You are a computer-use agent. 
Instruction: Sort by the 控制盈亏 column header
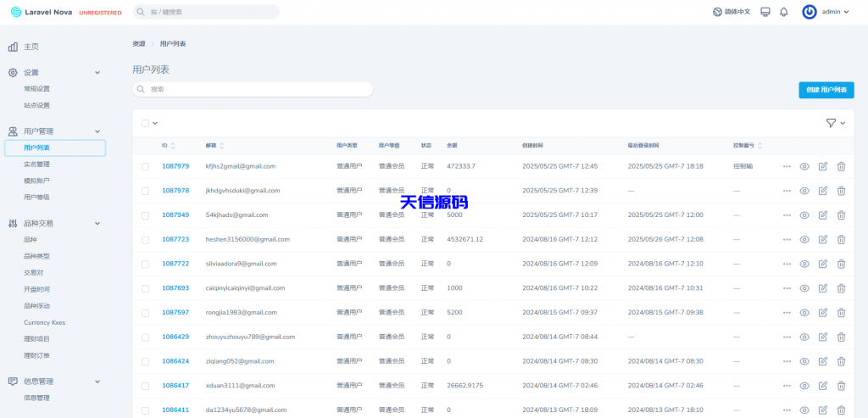[x=748, y=146]
